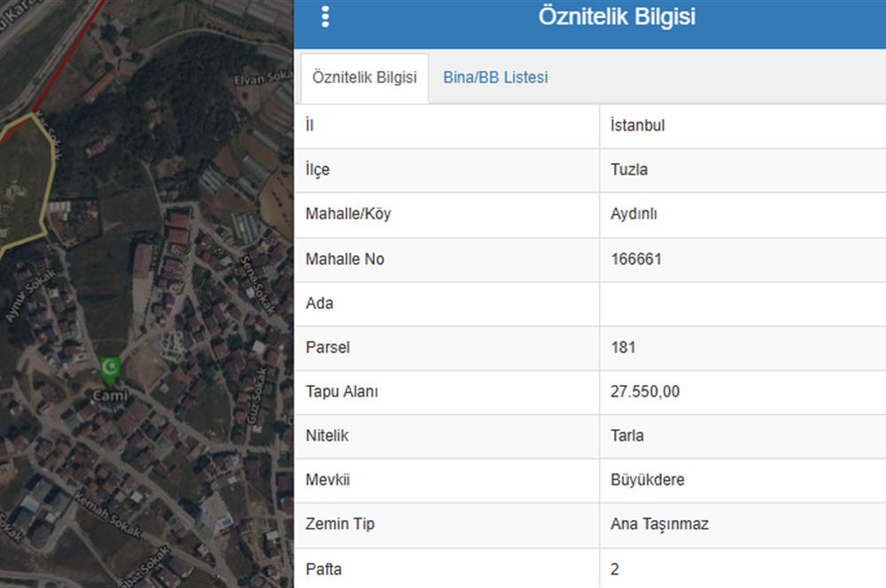Select the Ana Taşınmaz value
Viewport: 886px width, 588px height.
659,524
